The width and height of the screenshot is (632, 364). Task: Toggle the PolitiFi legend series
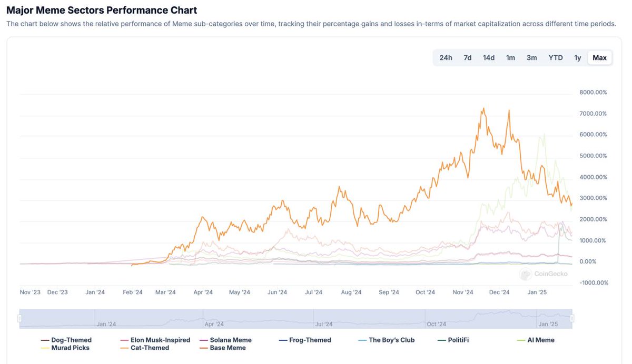(453, 340)
